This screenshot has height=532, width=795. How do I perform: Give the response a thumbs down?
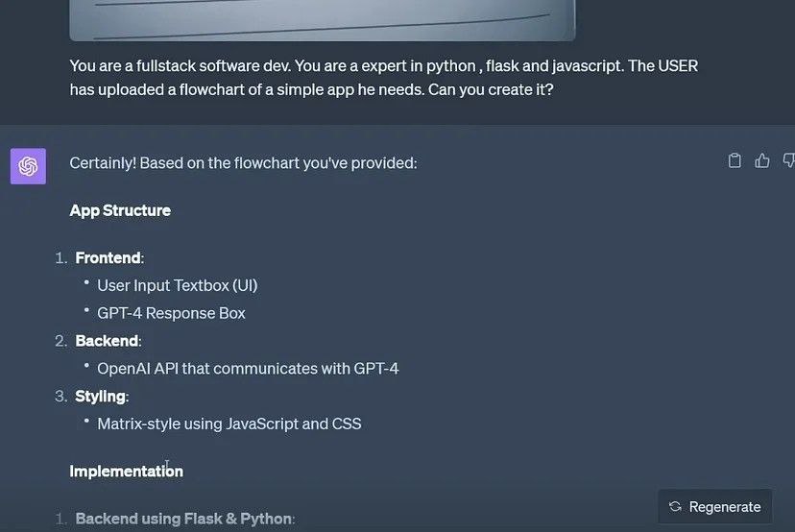(x=789, y=160)
